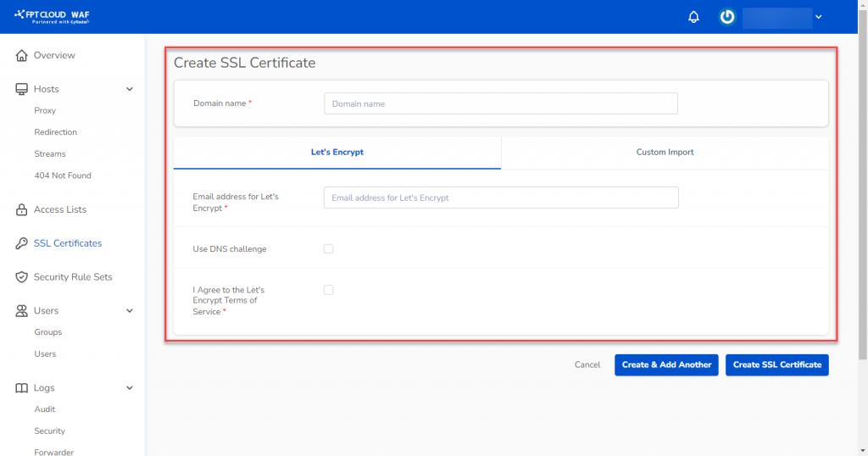
Task: Open the user account dropdown arrow
Action: point(818,17)
